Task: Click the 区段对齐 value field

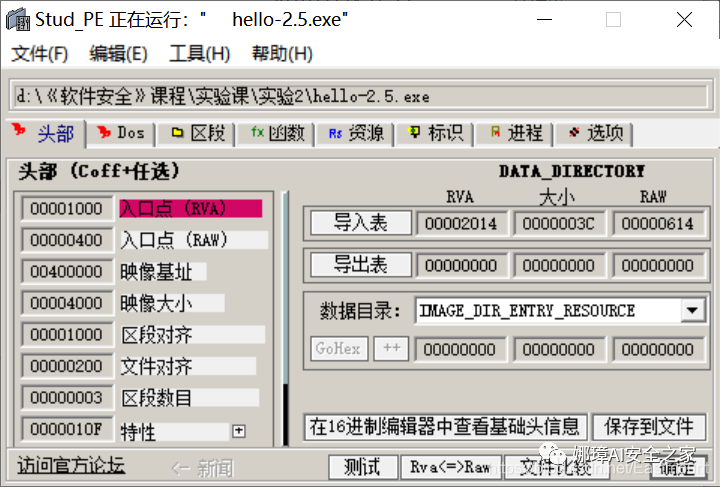Action: tap(67, 335)
